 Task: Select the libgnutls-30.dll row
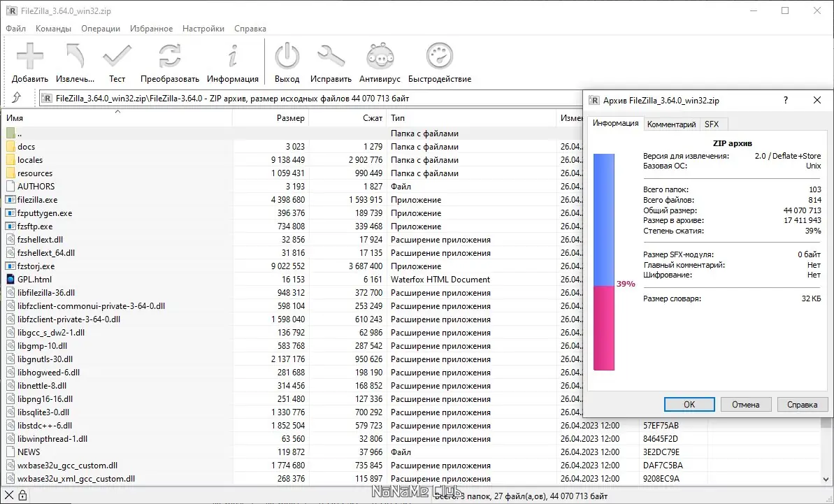click(292, 359)
